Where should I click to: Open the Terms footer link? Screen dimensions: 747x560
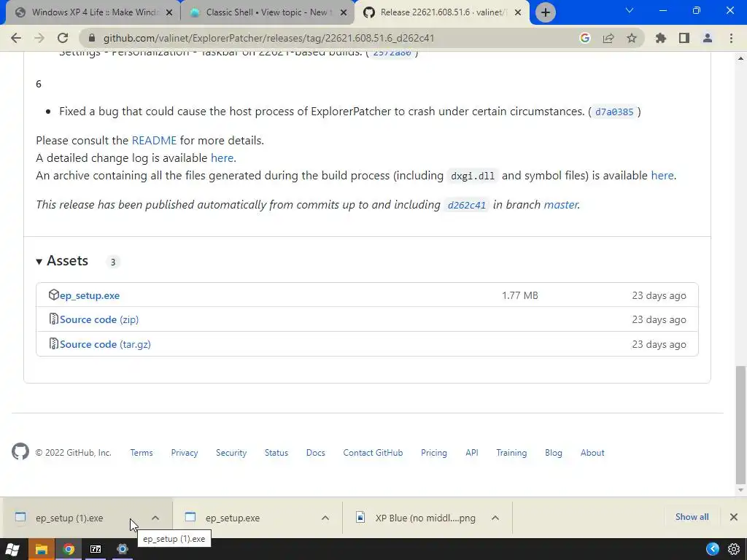[x=142, y=453]
